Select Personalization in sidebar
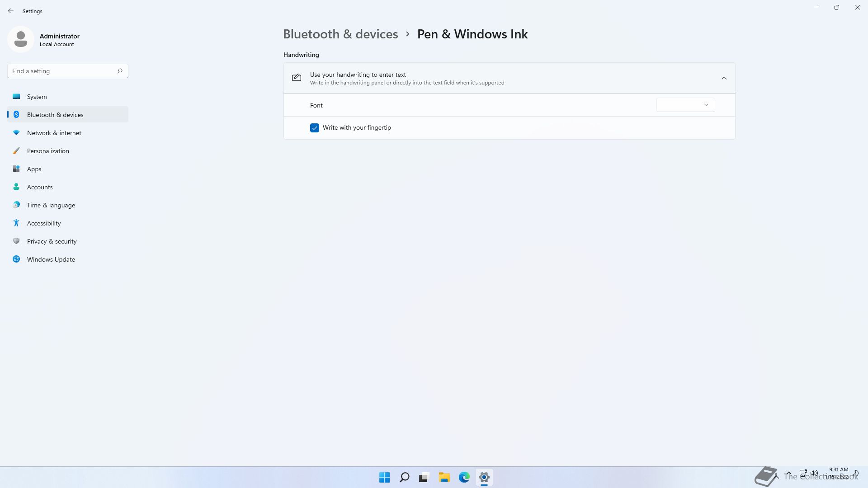The image size is (868, 488). point(68,151)
